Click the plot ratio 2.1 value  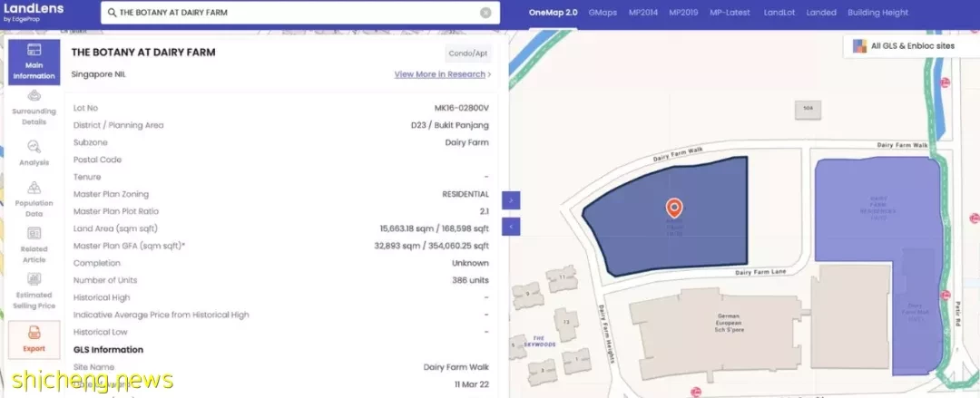485,212
